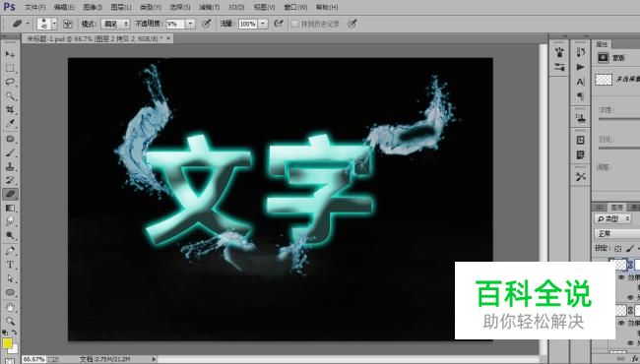Check the Erase to History checkbox
This screenshot has width=640, height=364.
(x=294, y=24)
